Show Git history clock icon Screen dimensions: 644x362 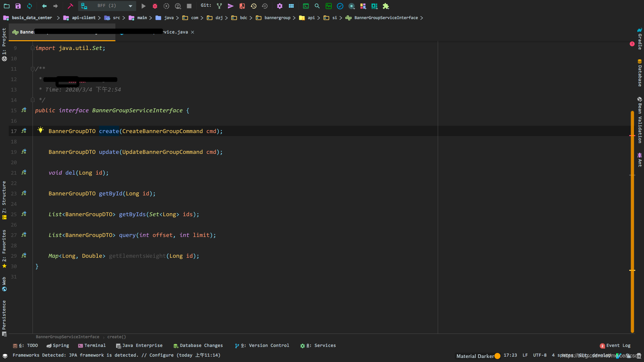point(254,6)
